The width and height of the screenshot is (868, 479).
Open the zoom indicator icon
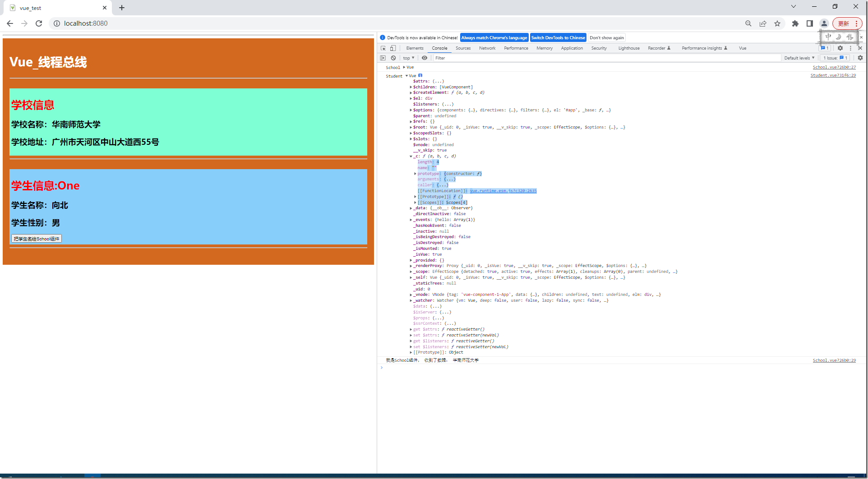[748, 23]
